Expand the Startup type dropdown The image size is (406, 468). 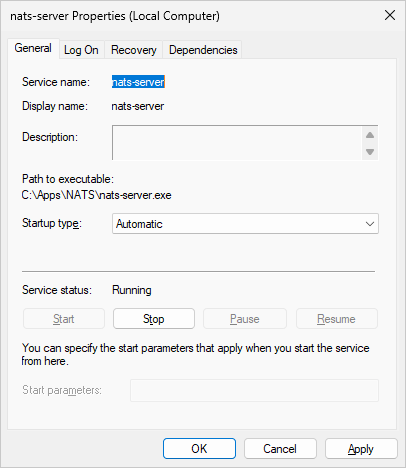245,224
